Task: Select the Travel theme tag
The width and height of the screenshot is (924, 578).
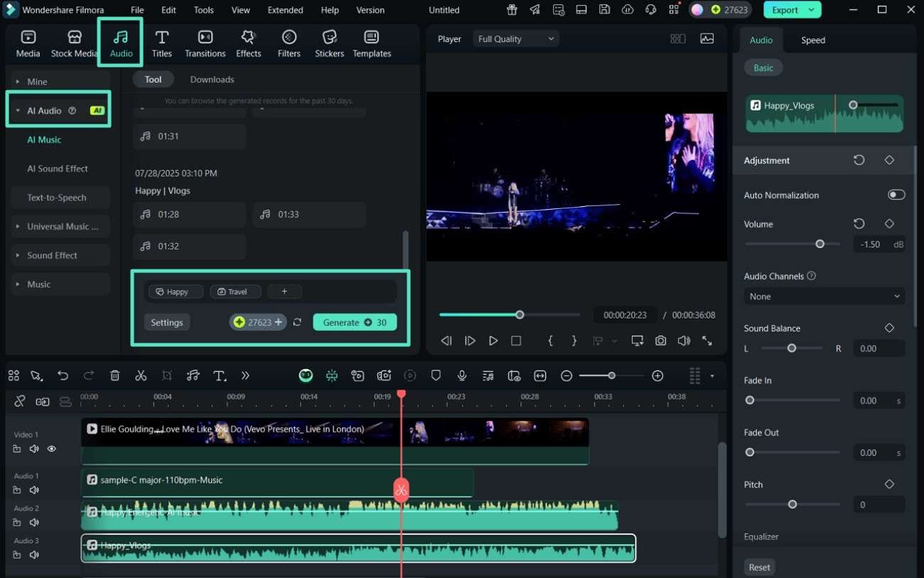Action: coord(235,291)
